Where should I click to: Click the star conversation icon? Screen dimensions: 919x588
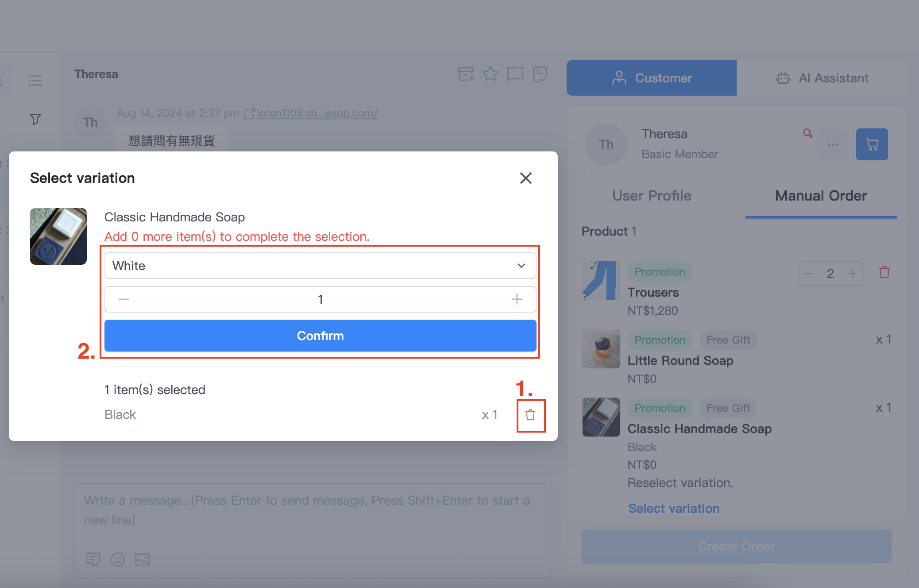pyautogui.click(x=490, y=74)
